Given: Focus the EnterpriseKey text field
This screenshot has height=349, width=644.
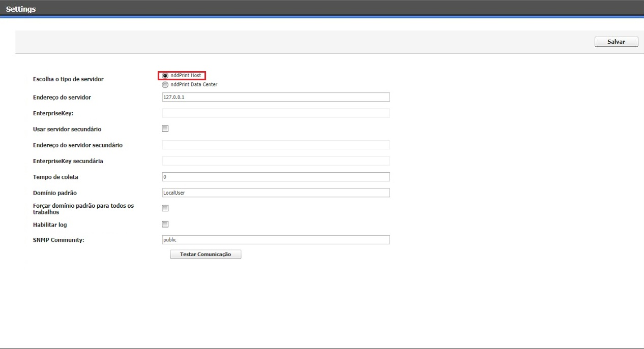Looking at the screenshot, I should point(276,113).
